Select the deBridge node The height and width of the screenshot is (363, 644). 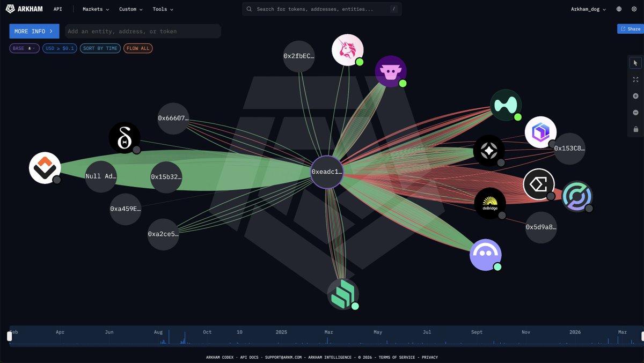[490, 203]
